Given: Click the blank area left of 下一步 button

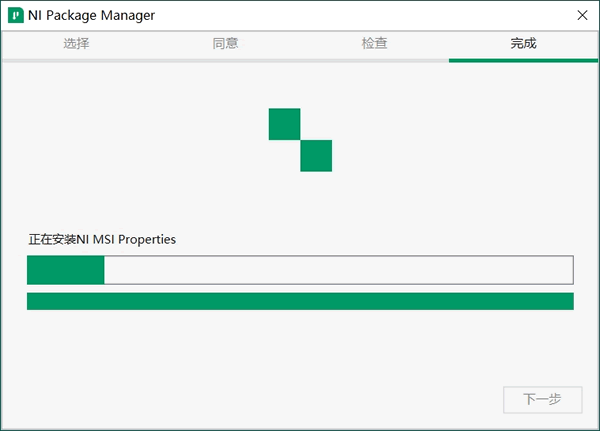Looking at the screenshot, I should click(300, 399).
